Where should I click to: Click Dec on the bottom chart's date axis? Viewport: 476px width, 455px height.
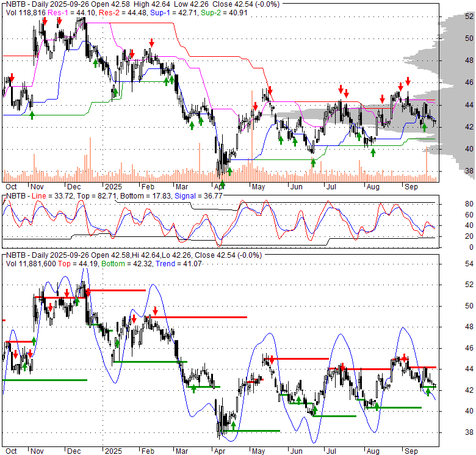point(74,451)
